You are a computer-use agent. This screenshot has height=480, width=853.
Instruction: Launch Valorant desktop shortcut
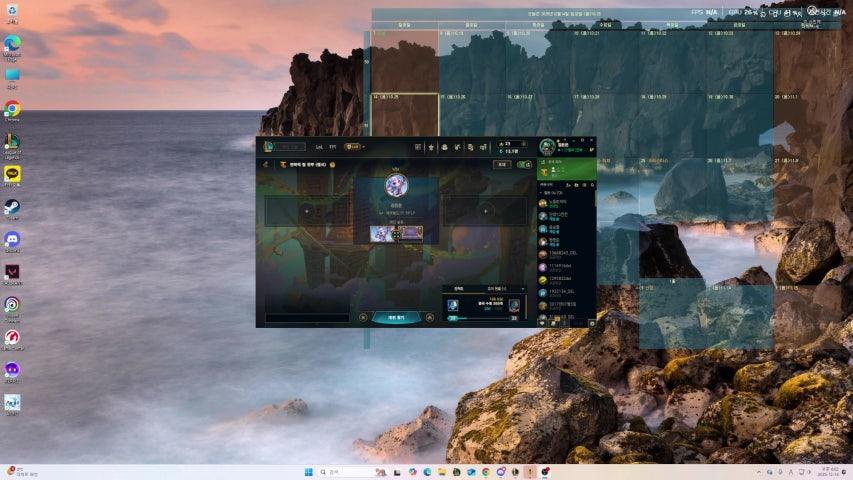12,274
